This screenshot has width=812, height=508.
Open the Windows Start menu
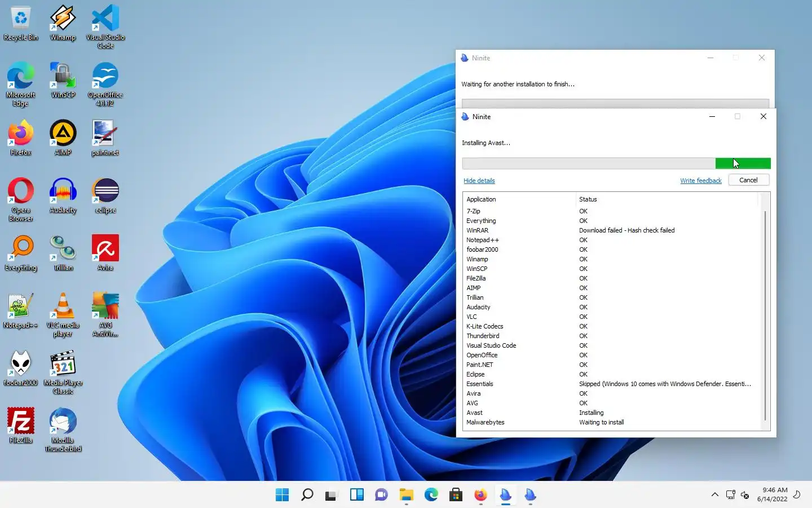click(x=282, y=495)
